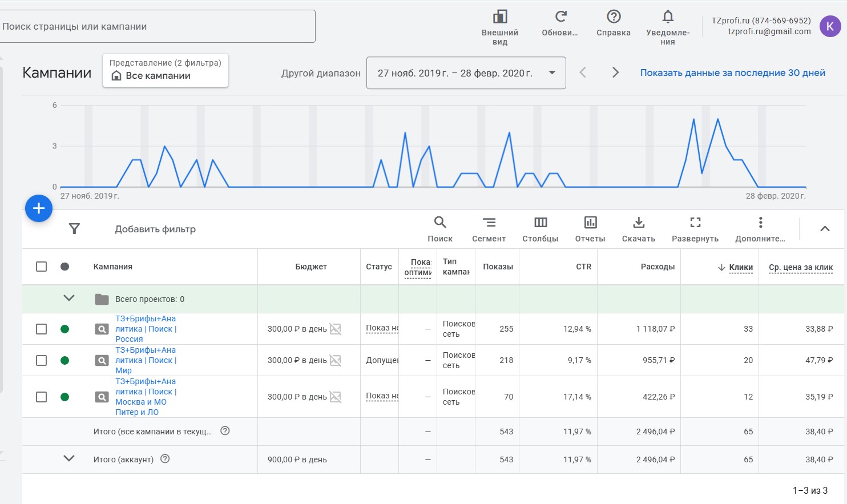The width and height of the screenshot is (847, 504).
Task: Click search campaign icon in Россия row
Action: [102, 329]
